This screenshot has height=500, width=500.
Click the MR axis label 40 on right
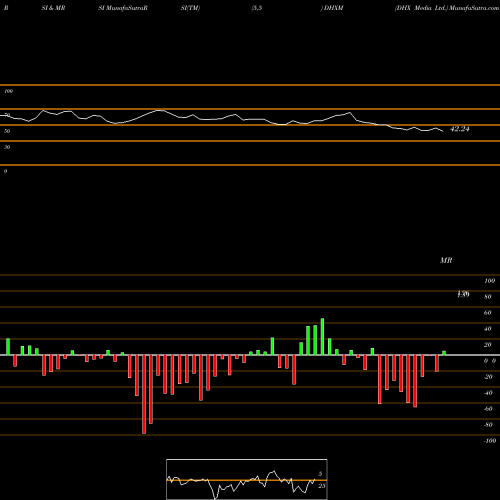pos(488,329)
